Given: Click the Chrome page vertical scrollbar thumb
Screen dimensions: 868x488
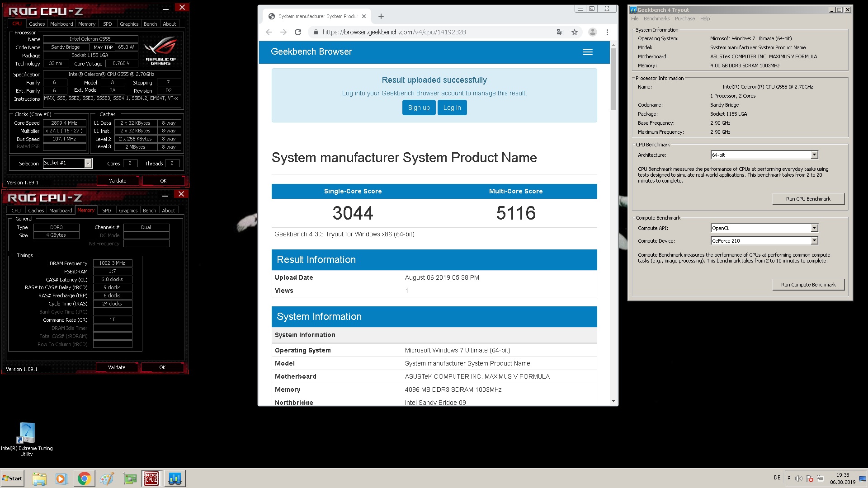Looking at the screenshot, I should point(613,79).
